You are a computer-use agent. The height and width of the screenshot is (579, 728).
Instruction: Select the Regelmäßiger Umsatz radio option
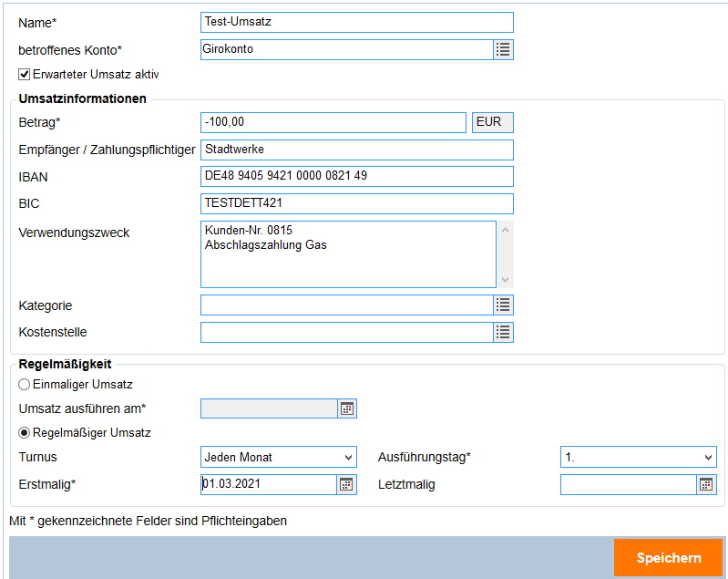point(25,433)
